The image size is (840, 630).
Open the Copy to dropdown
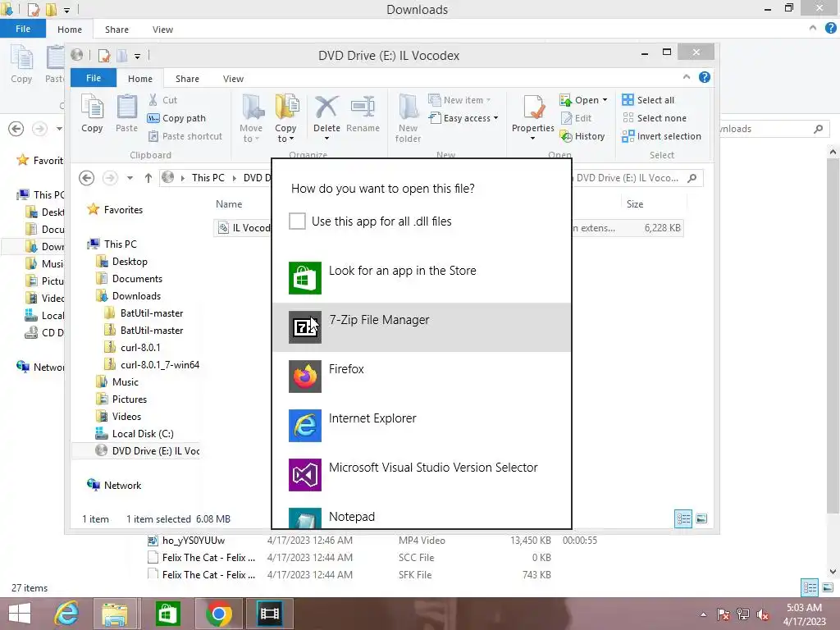[x=286, y=118]
